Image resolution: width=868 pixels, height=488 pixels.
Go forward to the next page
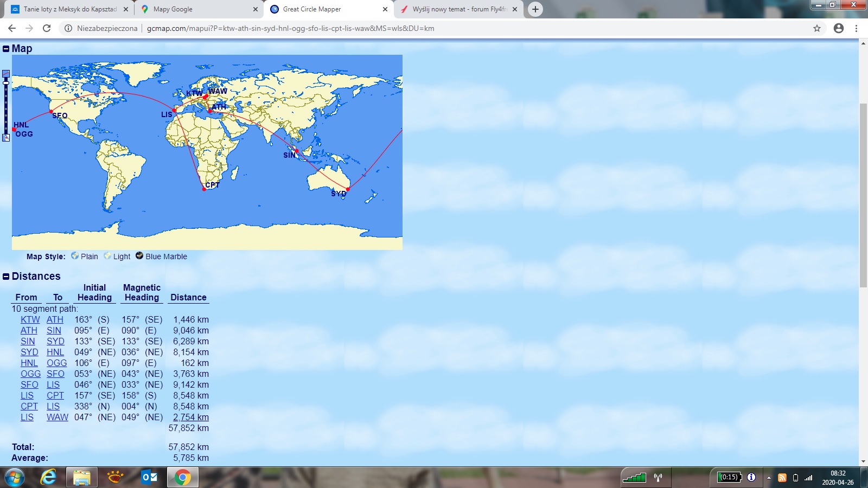(x=29, y=28)
